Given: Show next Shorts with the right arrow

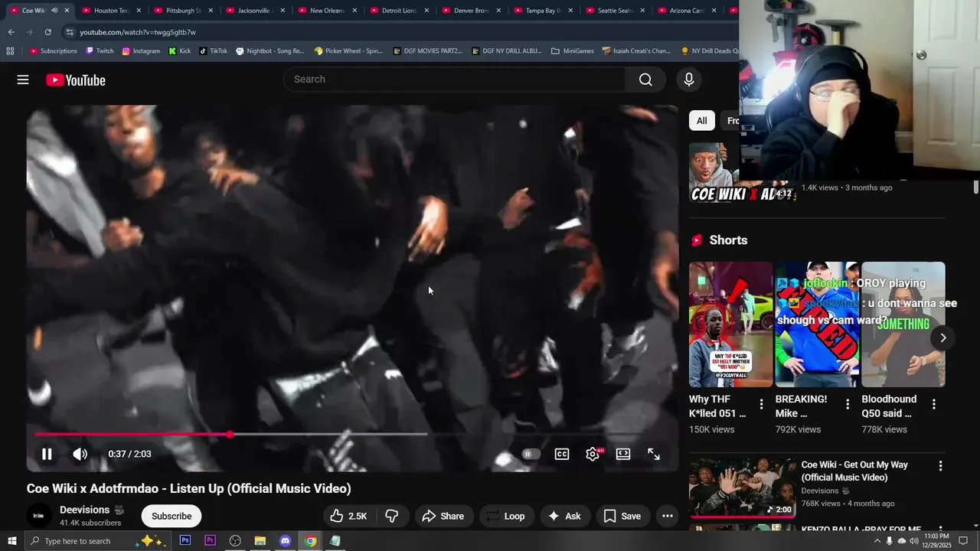Looking at the screenshot, I should pos(942,337).
